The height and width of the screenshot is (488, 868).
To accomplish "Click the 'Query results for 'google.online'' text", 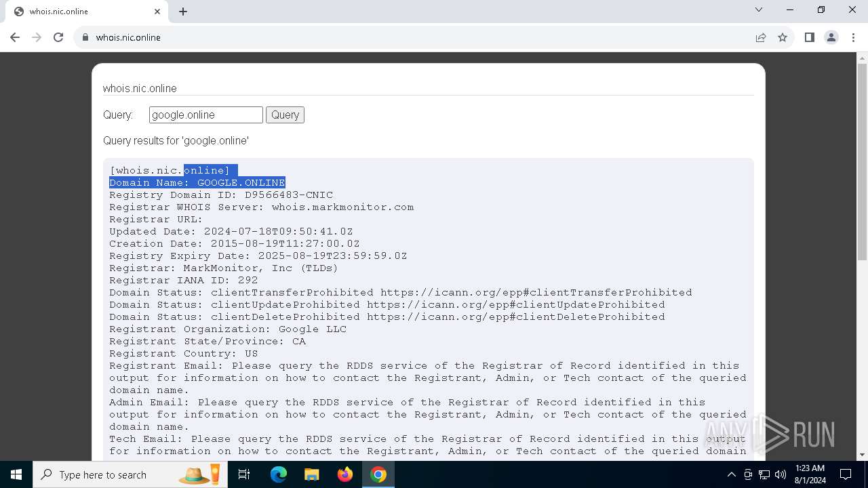I will pos(176,141).
